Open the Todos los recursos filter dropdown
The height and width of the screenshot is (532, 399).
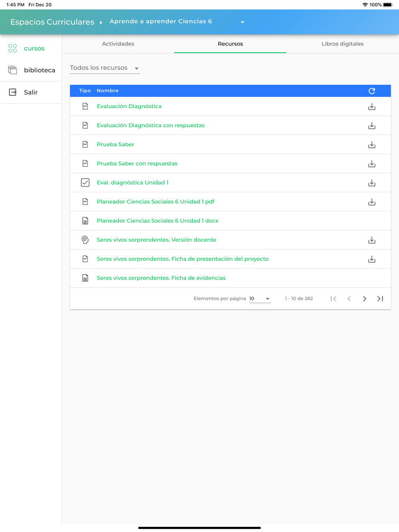tap(105, 68)
